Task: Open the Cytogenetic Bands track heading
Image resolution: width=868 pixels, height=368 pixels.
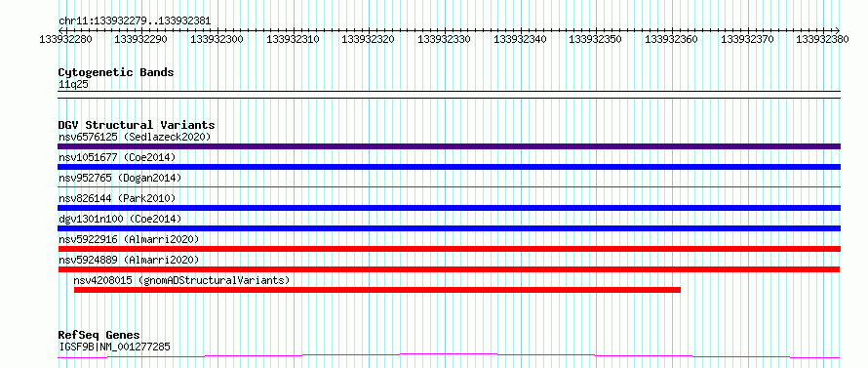Action: click(116, 72)
